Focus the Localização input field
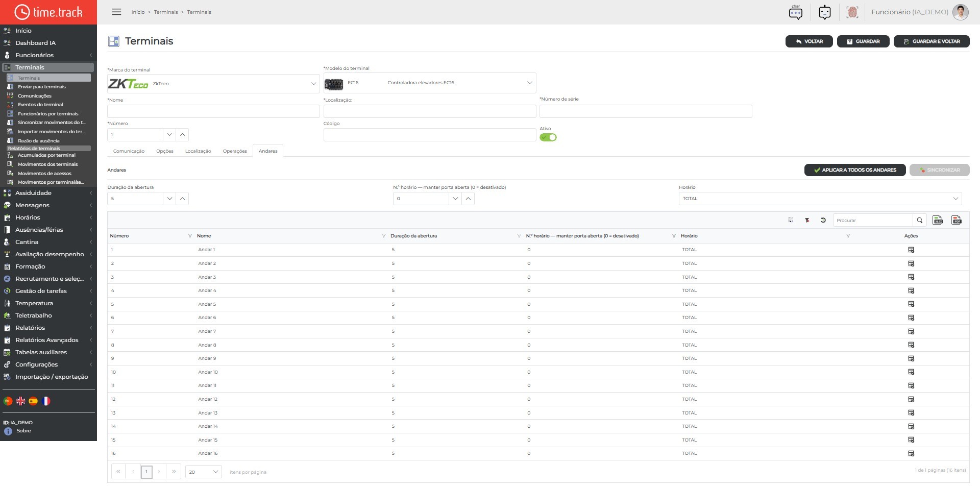Image resolution: width=980 pixels, height=488 pixels. (430, 111)
